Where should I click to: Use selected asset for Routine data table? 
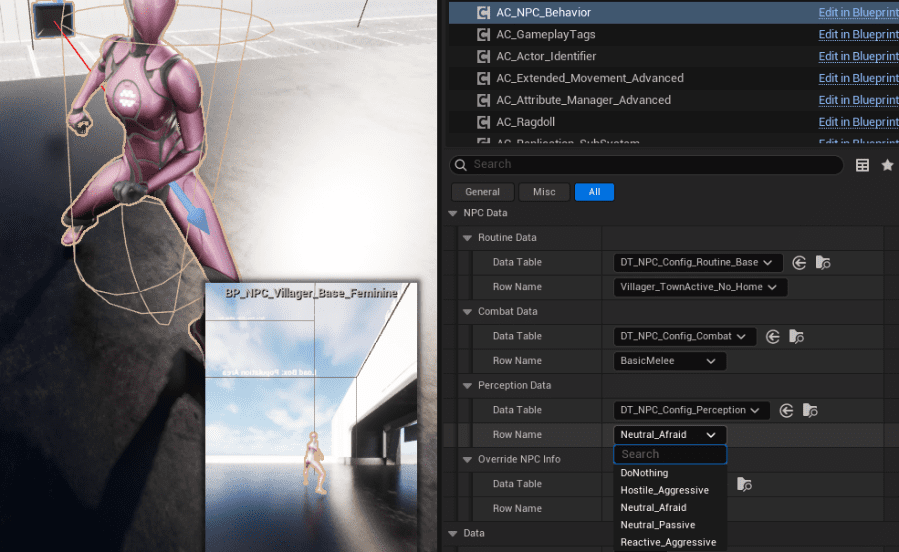799,263
